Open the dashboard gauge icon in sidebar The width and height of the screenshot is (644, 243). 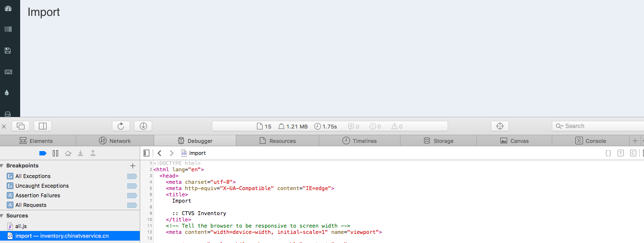tap(8, 9)
